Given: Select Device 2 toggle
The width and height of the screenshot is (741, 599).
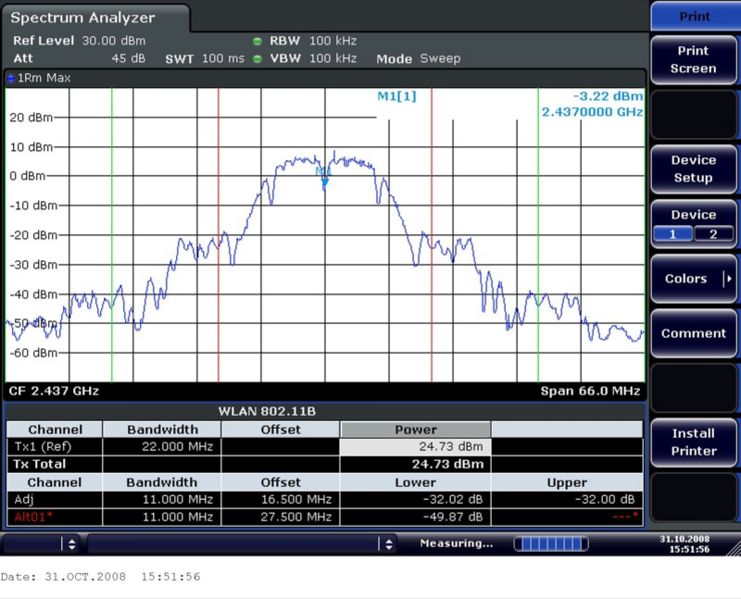Looking at the screenshot, I should coord(713,234).
